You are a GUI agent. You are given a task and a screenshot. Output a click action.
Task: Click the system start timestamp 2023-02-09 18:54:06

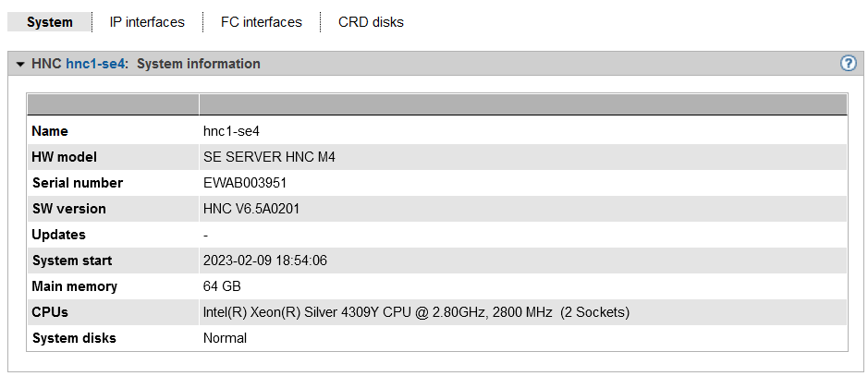(x=265, y=261)
